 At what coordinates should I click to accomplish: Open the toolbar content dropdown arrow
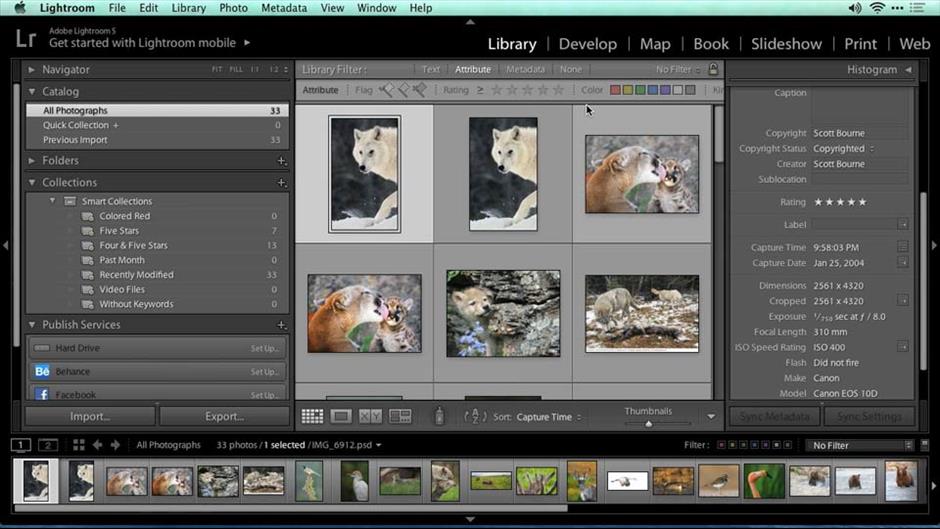tap(711, 416)
